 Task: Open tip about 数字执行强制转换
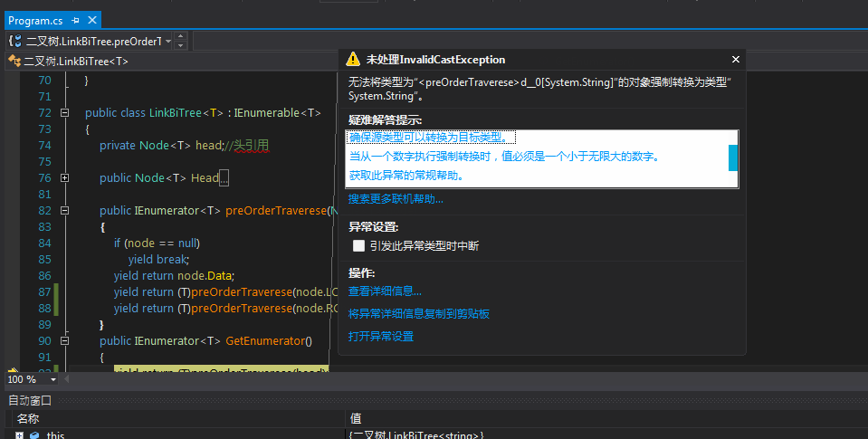[x=505, y=157]
